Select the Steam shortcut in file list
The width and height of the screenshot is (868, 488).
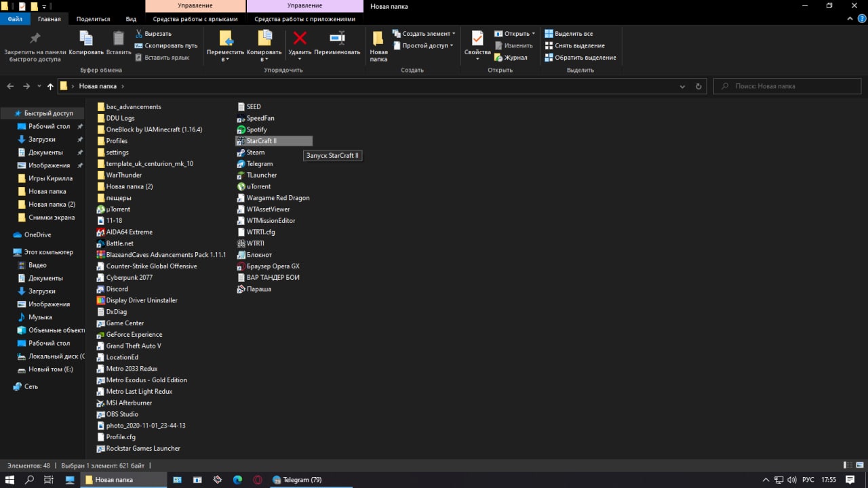(x=255, y=152)
